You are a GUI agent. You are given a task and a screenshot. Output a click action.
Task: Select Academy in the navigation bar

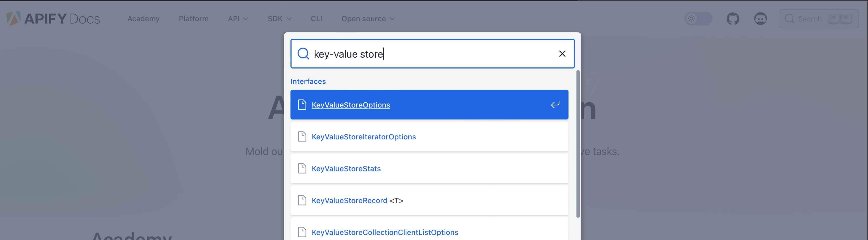[143, 19]
